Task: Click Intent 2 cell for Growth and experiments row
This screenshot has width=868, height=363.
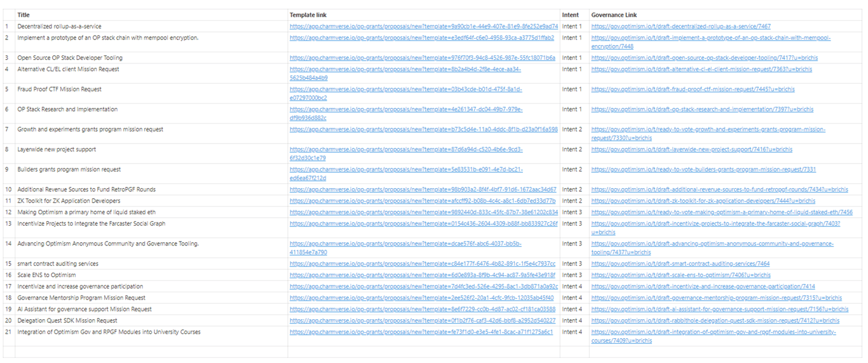Action: tap(571, 130)
